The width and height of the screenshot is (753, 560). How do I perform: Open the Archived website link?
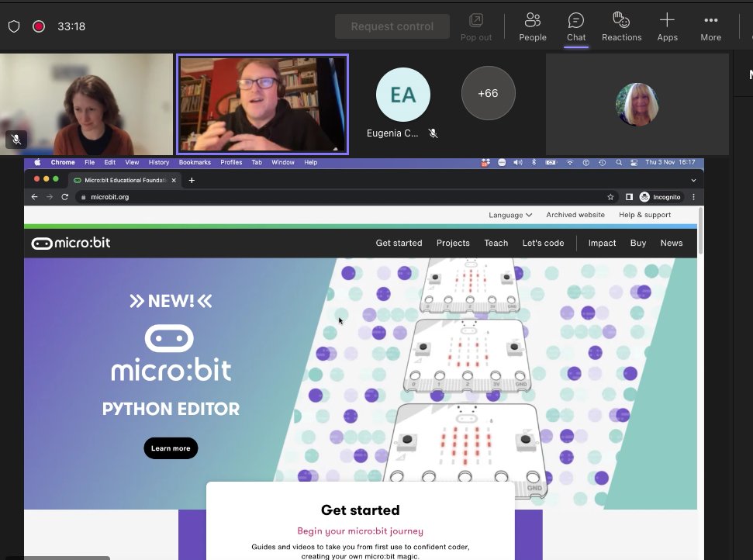click(575, 215)
